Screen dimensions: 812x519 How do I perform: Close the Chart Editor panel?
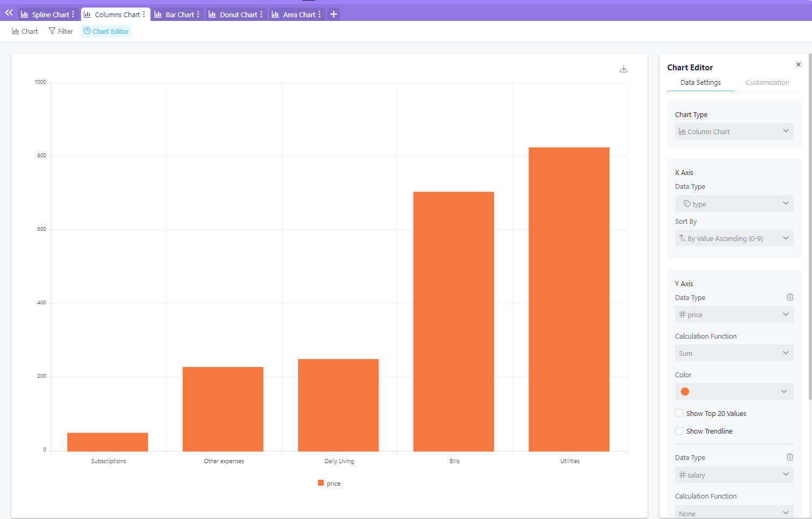(799, 64)
